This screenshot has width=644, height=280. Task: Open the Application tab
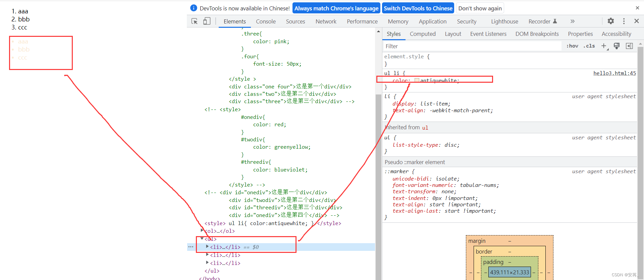(433, 21)
